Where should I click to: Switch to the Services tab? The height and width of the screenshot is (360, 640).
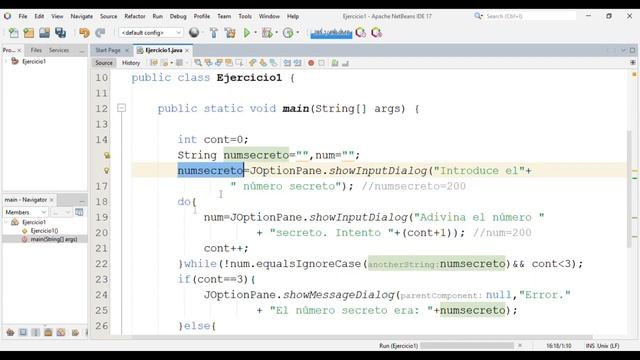(x=59, y=50)
